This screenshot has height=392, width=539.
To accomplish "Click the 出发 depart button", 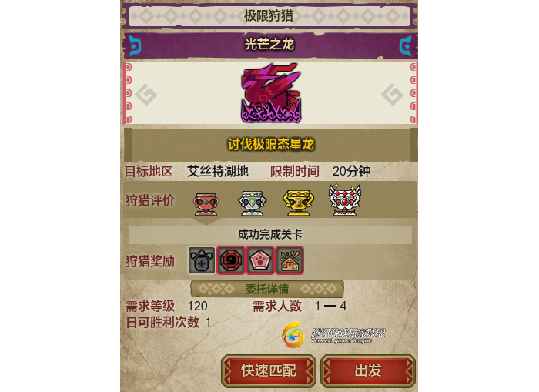I will pyautogui.click(x=368, y=370).
